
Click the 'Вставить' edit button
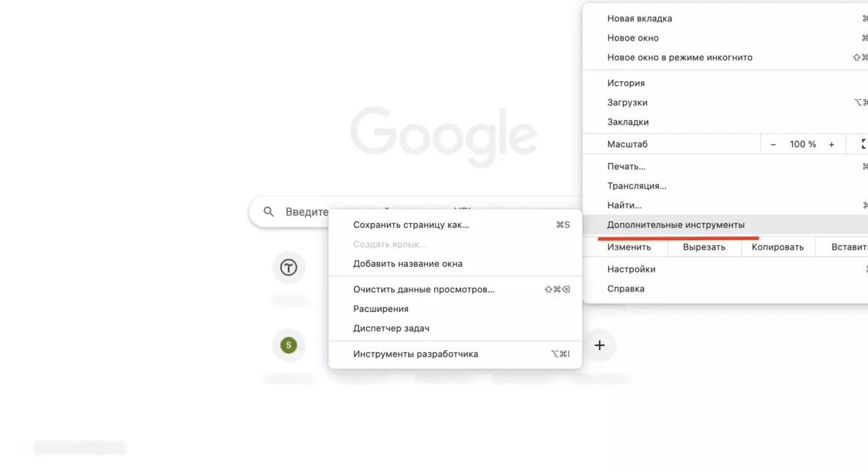(843, 247)
